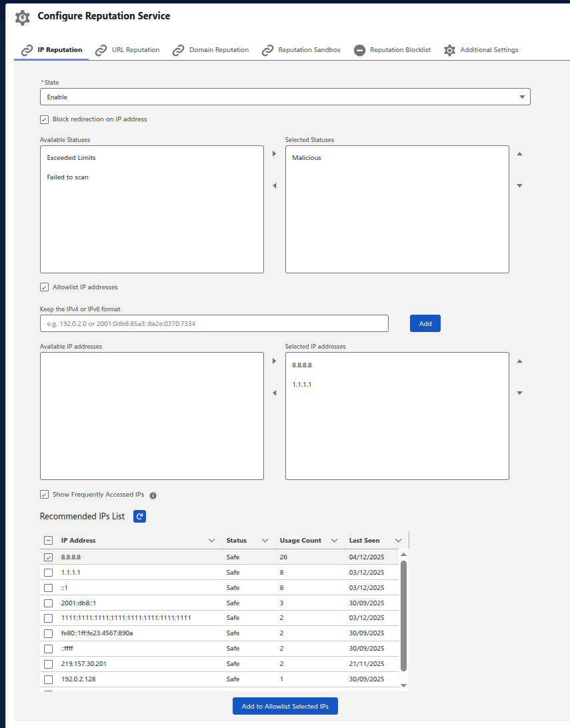Move status right to Selected Statuses

click(275, 154)
